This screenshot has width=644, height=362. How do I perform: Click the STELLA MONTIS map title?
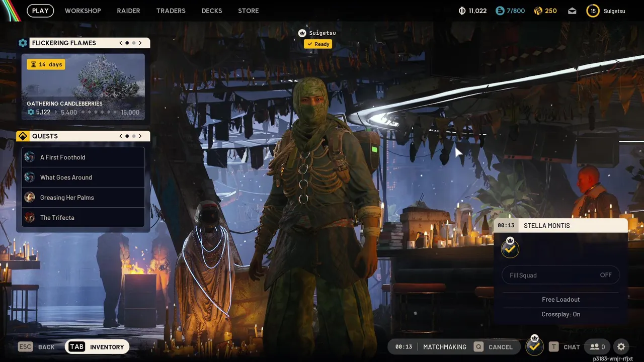pos(547,226)
